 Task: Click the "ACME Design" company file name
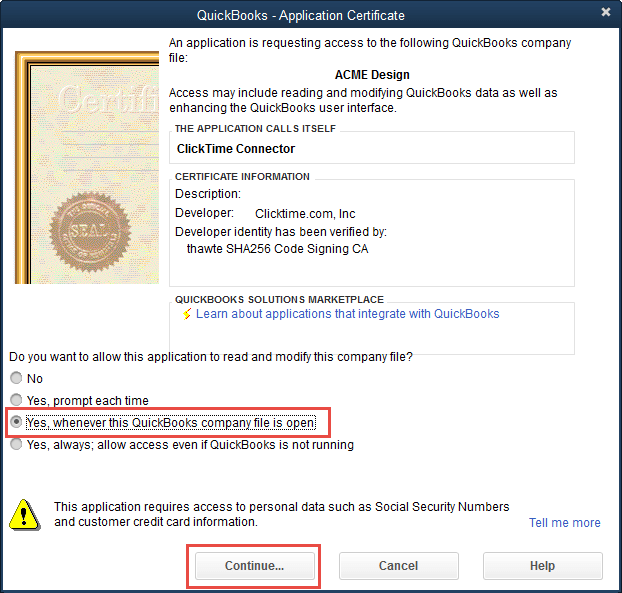tap(372, 75)
